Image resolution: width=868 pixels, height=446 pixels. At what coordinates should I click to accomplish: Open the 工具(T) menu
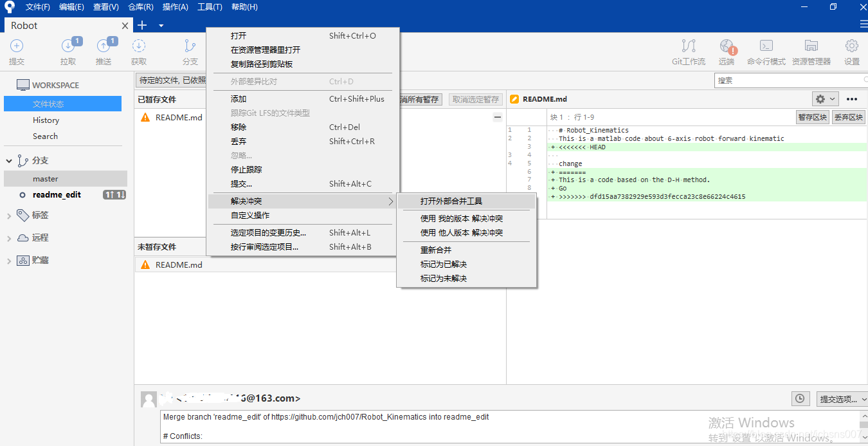click(210, 7)
